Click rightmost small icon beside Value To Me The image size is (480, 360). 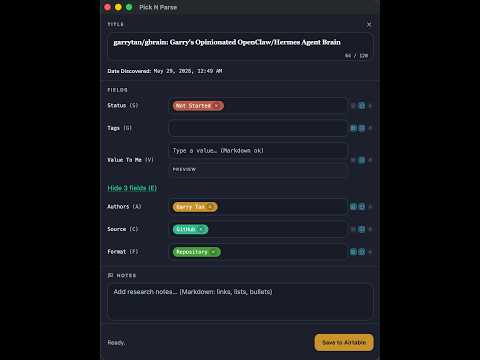(x=370, y=160)
